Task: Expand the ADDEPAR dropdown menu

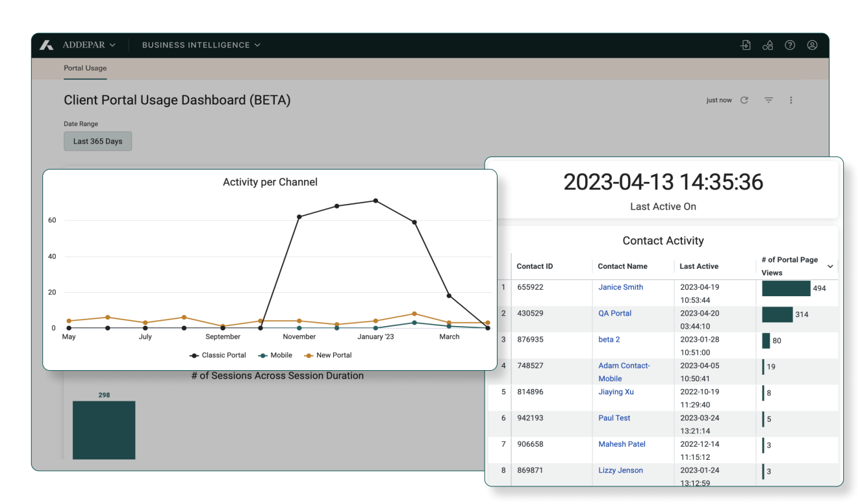Action: point(89,45)
